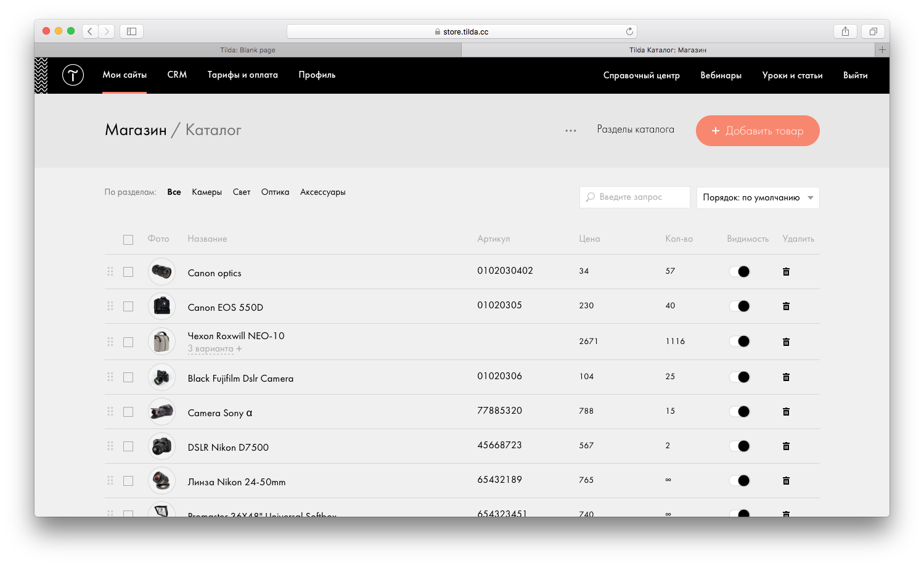This screenshot has height=566, width=924.
Task: Toggle the select-all checkbox in table header
Action: [128, 240]
